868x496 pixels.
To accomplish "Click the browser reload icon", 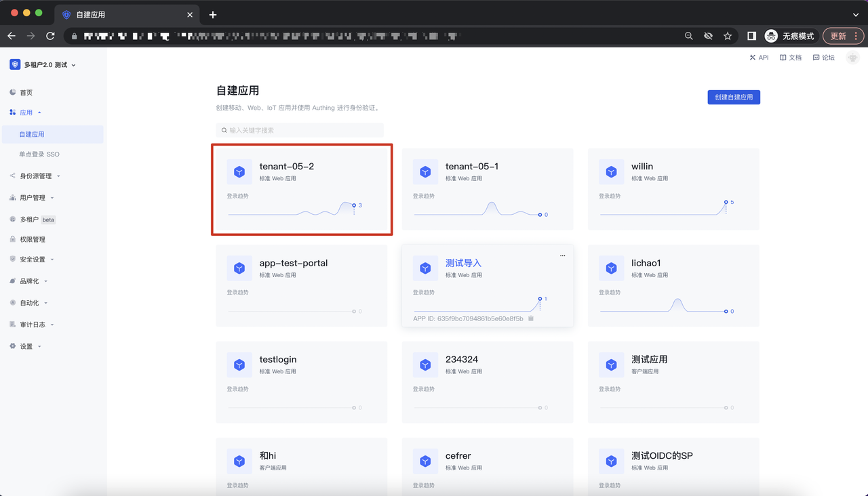I will pyautogui.click(x=50, y=36).
